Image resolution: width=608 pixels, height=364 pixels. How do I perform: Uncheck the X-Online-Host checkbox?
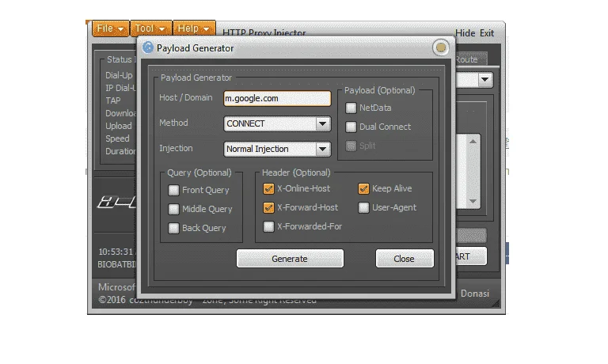coord(268,189)
